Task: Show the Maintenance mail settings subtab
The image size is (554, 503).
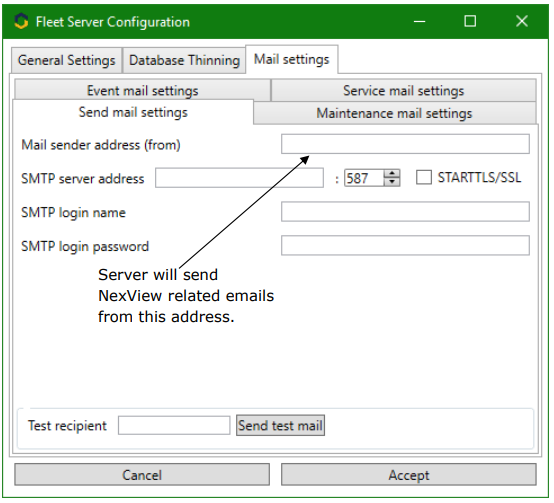Action: pos(394,113)
